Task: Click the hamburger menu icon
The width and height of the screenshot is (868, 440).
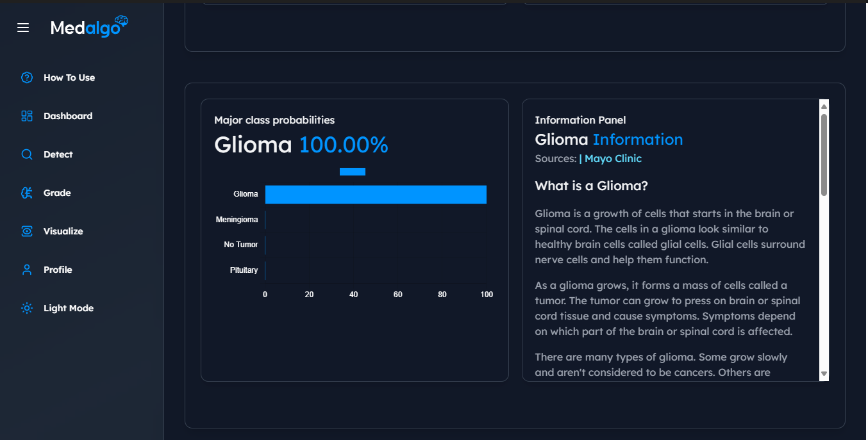Action: coord(23,28)
